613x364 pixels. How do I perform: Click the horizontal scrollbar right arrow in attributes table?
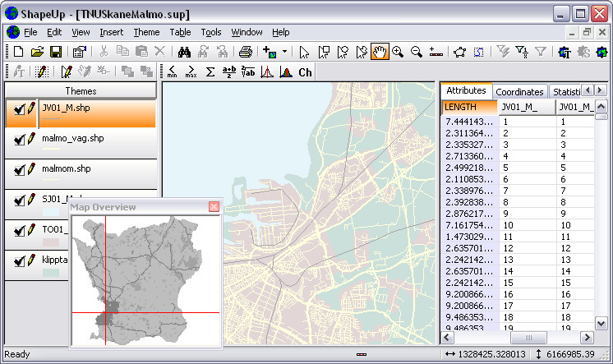pyautogui.click(x=587, y=338)
